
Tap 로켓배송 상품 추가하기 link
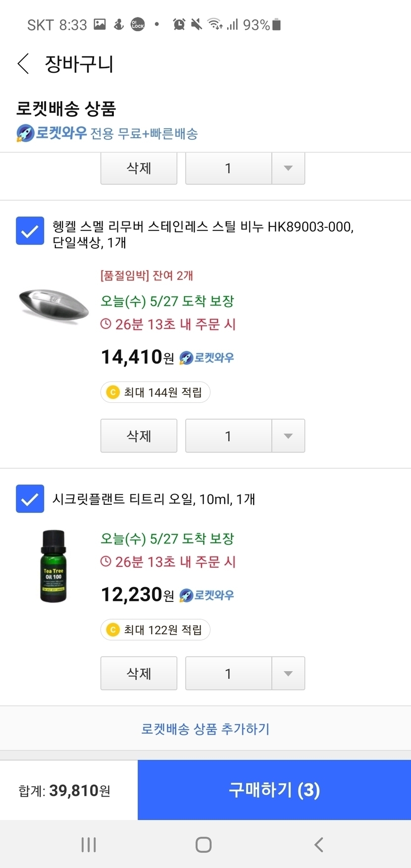tap(205, 729)
